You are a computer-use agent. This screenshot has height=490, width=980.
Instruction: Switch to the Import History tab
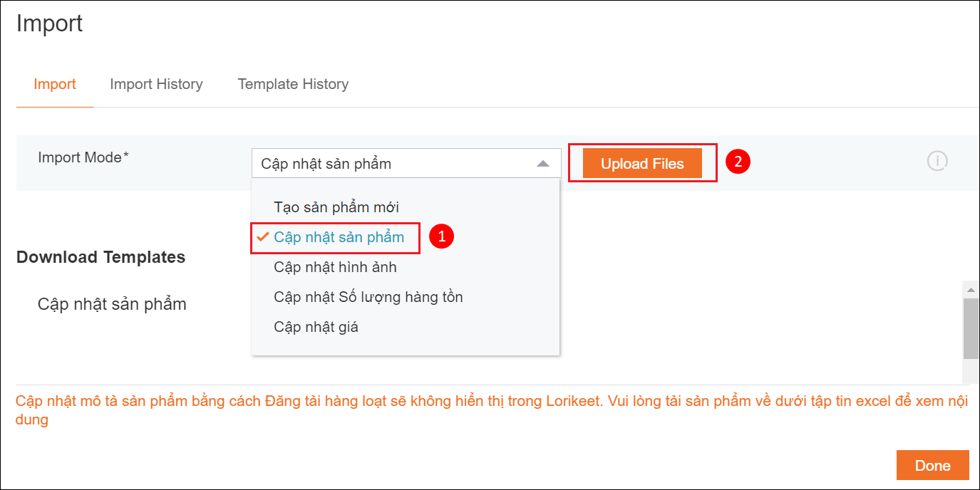click(x=156, y=84)
